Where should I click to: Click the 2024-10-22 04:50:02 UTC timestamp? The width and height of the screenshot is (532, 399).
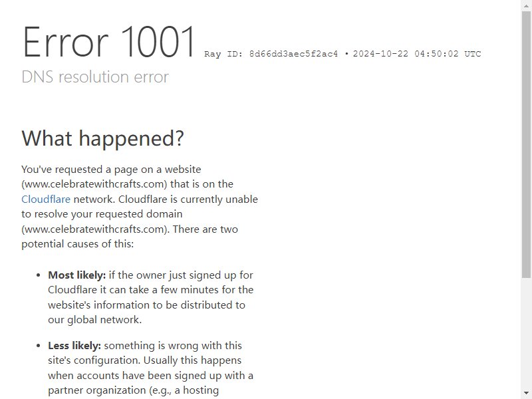point(417,54)
